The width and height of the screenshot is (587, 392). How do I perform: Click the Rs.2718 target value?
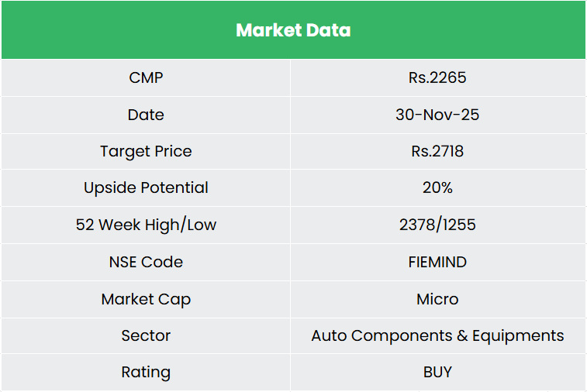click(x=437, y=151)
